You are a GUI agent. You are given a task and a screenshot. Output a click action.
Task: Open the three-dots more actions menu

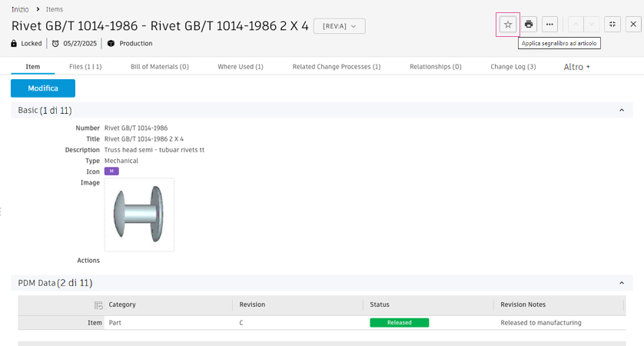tap(549, 25)
